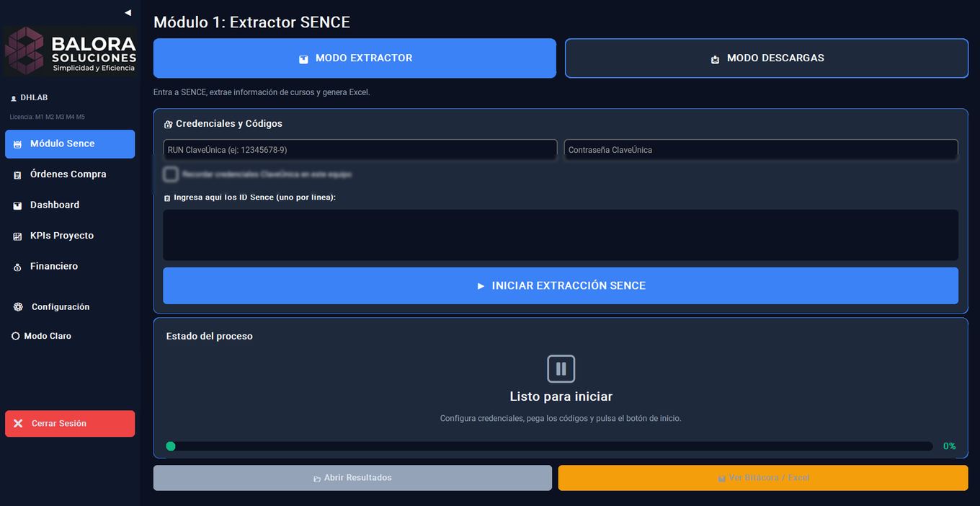Click the icon beside Ingresa aquí los ID Sence
The height and width of the screenshot is (506, 980).
click(x=168, y=198)
